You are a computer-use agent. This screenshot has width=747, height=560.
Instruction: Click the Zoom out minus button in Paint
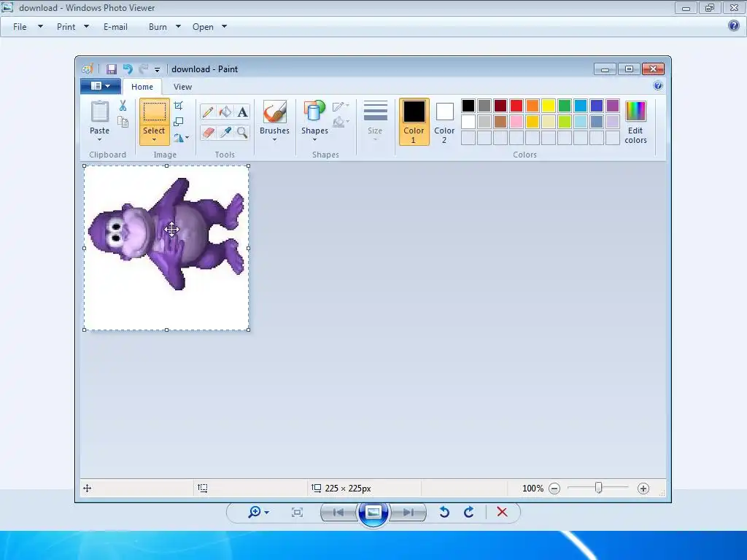click(554, 489)
